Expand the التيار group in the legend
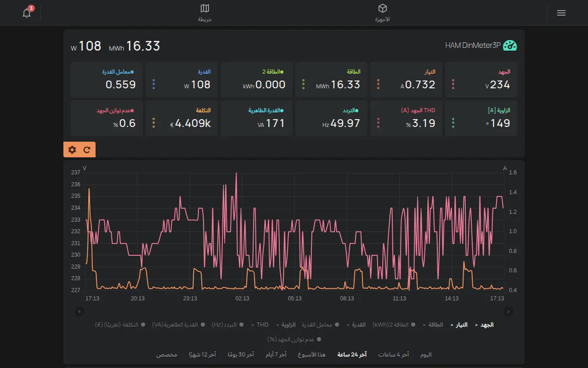The image size is (588, 368). 459,325
